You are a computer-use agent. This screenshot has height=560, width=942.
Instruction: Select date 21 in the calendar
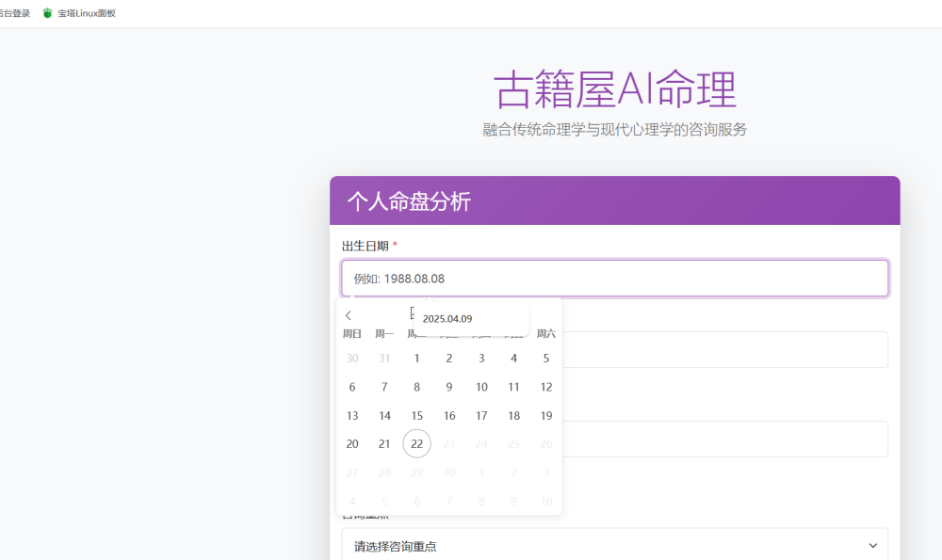(384, 443)
